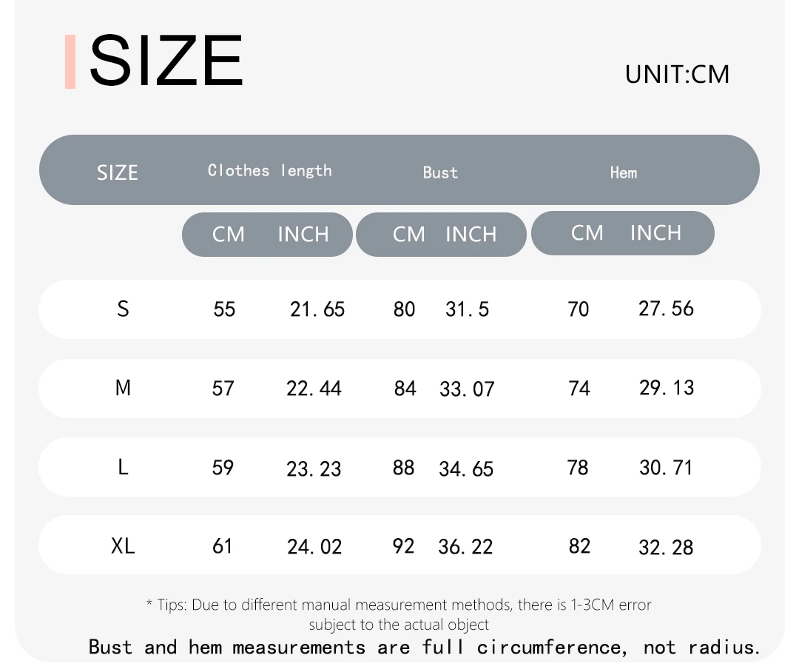Select the L size row label
This screenshot has width=799, height=672.
pyautogui.click(x=123, y=467)
